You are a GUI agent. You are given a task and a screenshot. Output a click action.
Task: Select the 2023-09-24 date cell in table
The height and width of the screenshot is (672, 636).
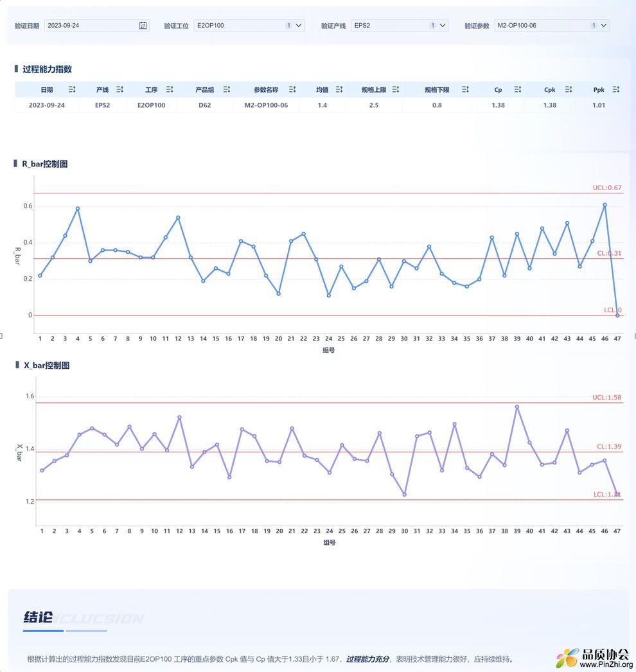pyautogui.click(x=47, y=105)
